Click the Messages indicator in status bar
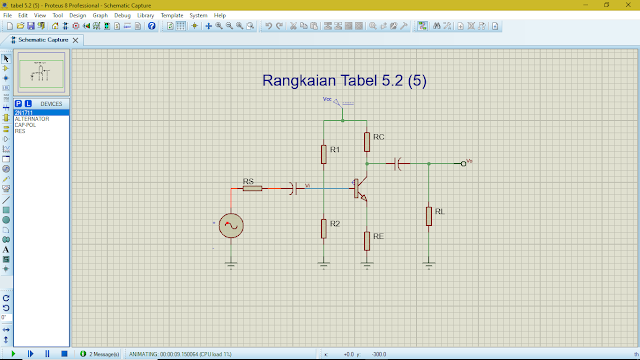The width and height of the screenshot is (640, 360). [100, 354]
